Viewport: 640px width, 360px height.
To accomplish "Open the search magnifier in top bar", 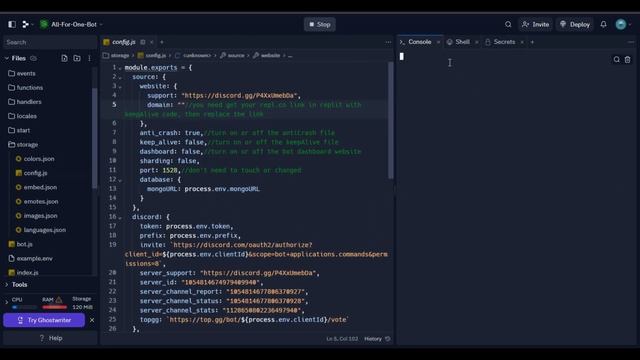I will (x=508, y=24).
